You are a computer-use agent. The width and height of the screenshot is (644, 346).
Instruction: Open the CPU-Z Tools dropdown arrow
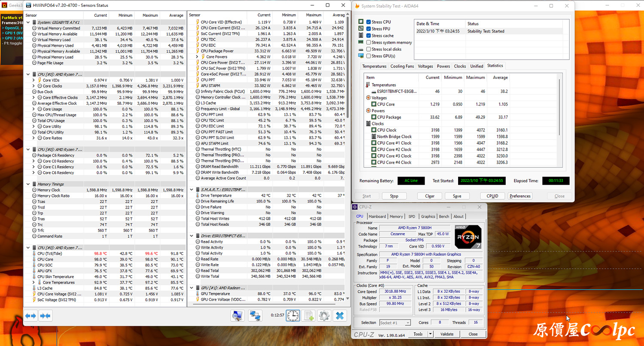coord(430,334)
